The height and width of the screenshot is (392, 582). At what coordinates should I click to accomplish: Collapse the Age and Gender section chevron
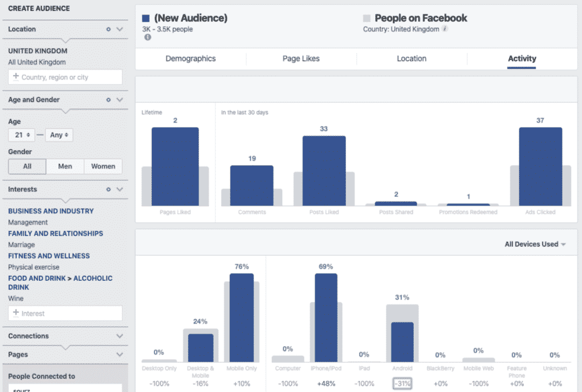[119, 99]
